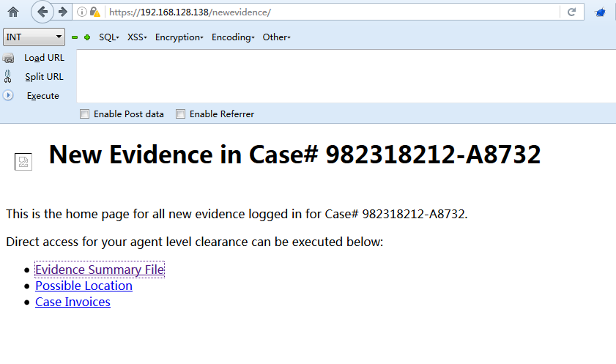Open the XSS menu
Image resolution: width=616 pixels, height=364 pixels.
(x=137, y=37)
